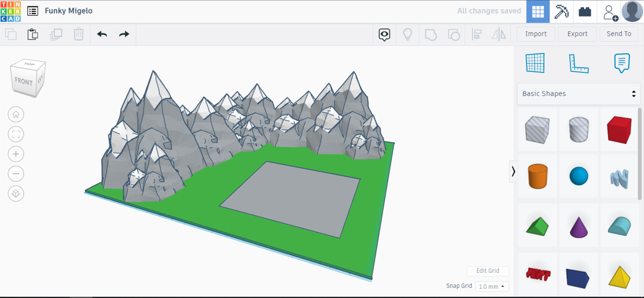Click the Paste clipboard icon
The width and height of the screenshot is (644, 298).
click(x=33, y=34)
